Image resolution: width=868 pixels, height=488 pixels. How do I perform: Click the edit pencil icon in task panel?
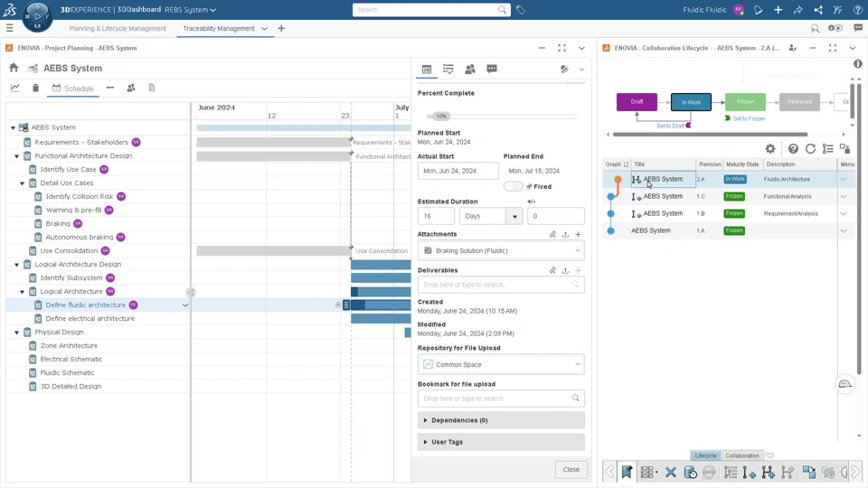pos(564,69)
